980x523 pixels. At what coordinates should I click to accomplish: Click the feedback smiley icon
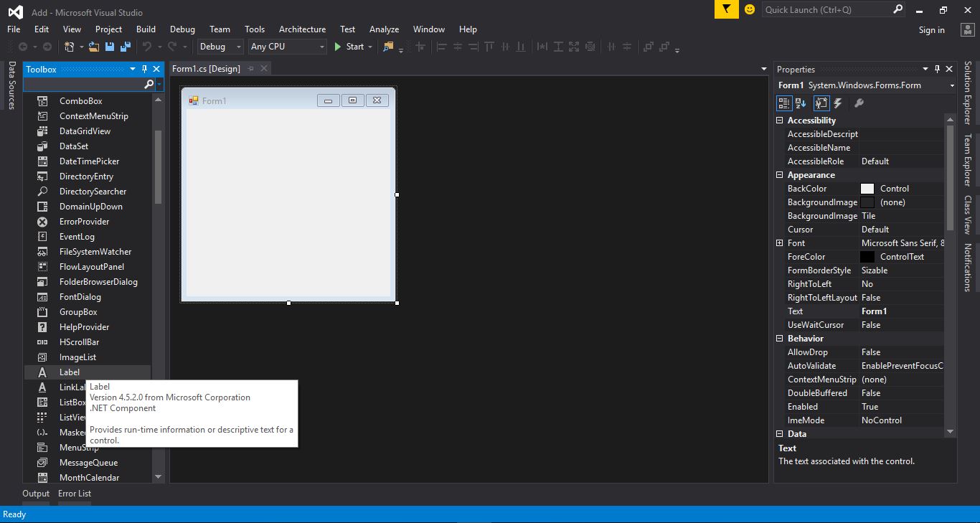click(750, 9)
